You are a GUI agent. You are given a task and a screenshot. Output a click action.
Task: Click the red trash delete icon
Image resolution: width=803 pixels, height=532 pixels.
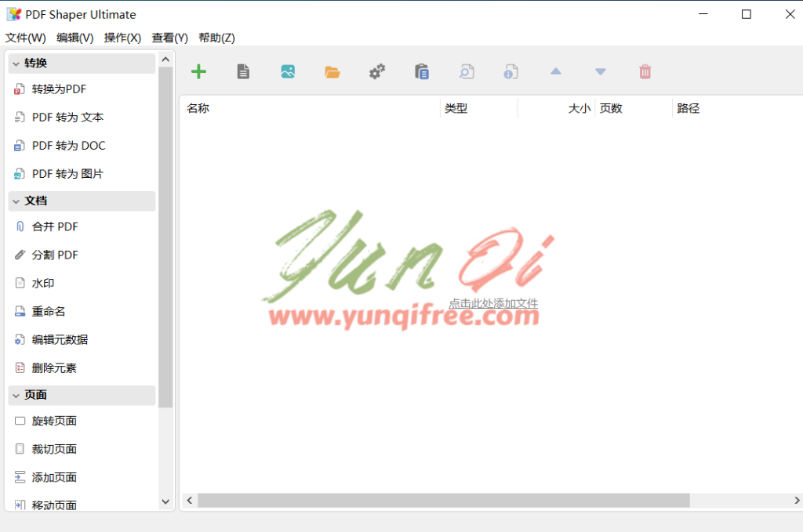[645, 71]
